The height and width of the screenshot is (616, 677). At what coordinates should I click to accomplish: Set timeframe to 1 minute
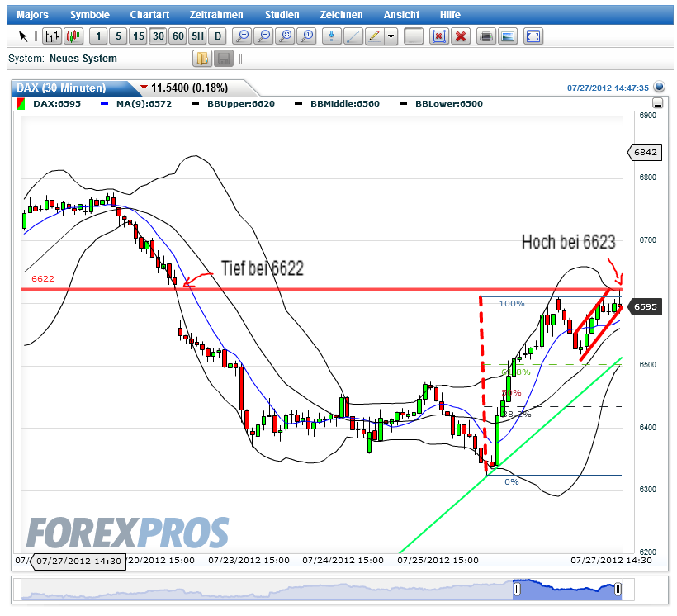tap(98, 36)
